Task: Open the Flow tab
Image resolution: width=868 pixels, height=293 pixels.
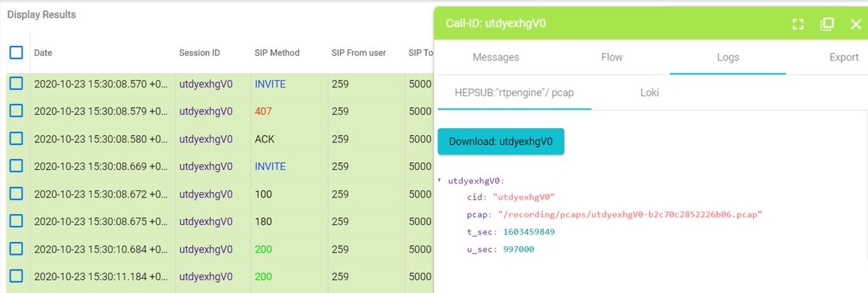Action: (x=612, y=57)
